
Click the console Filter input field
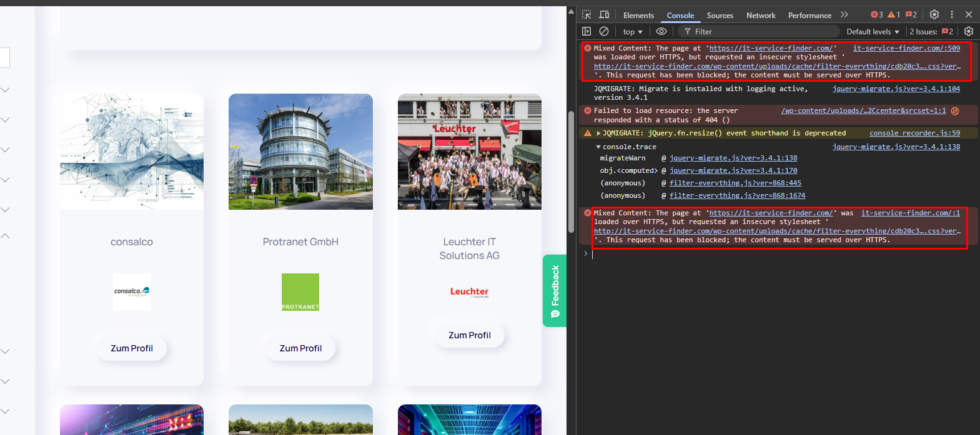758,31
